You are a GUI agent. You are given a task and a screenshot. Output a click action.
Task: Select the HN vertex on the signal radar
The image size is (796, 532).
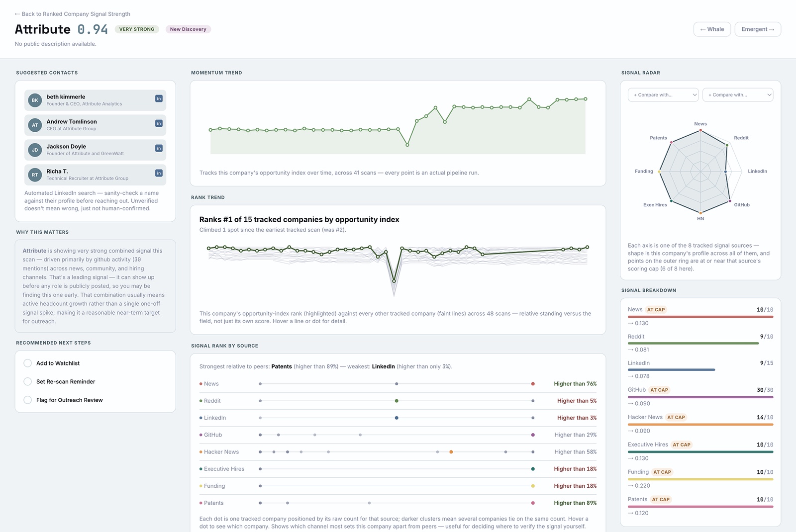[x=700, y=213]
